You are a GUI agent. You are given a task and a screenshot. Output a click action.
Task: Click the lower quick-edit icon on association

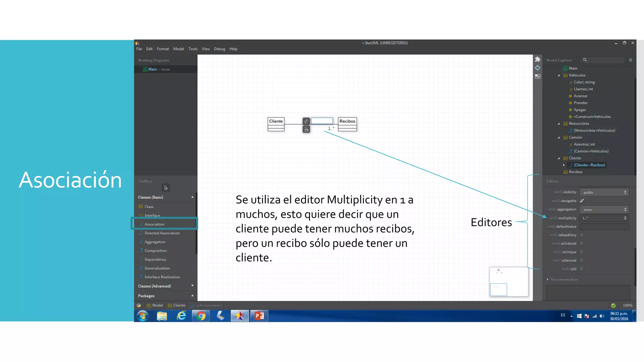coord(306,129)
